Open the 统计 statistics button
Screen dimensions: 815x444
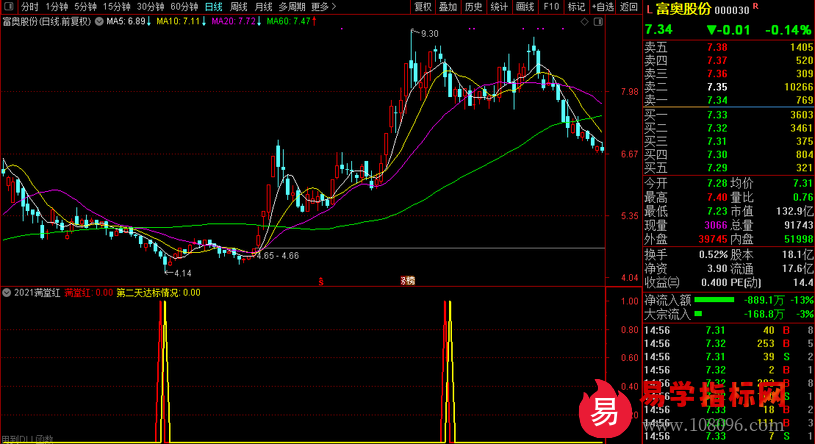[x=499, y=7]
